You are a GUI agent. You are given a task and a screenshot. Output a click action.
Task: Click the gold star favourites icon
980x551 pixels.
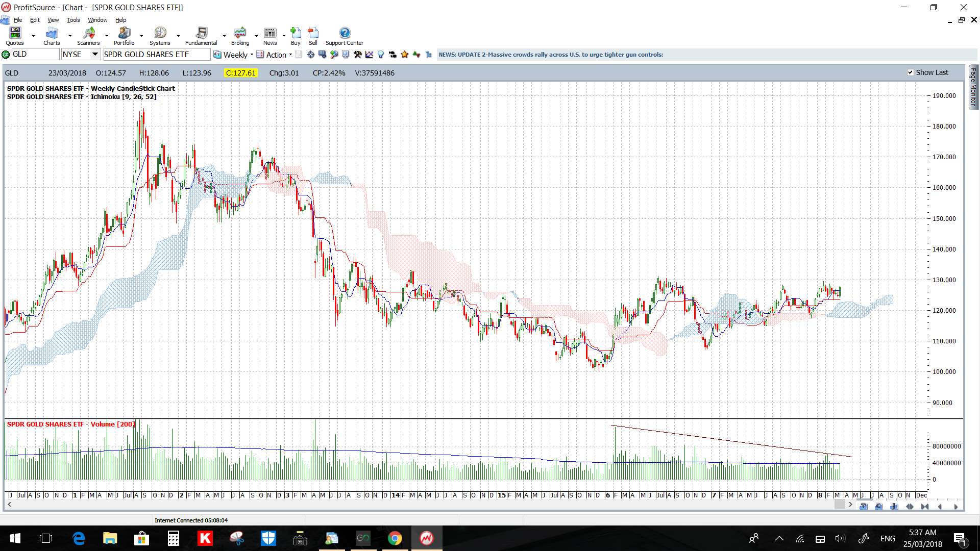click(405, 55)
